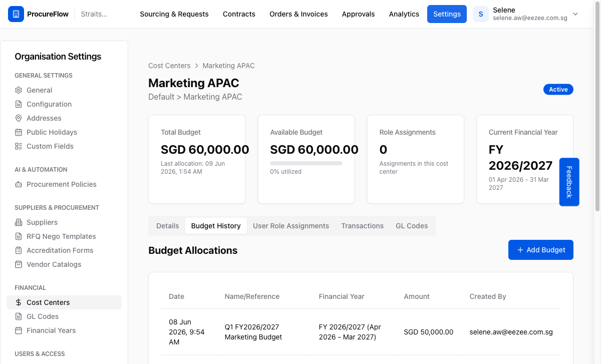Open Public Holidays calendar icon
601x364 pixels.
tap(19, 132)
